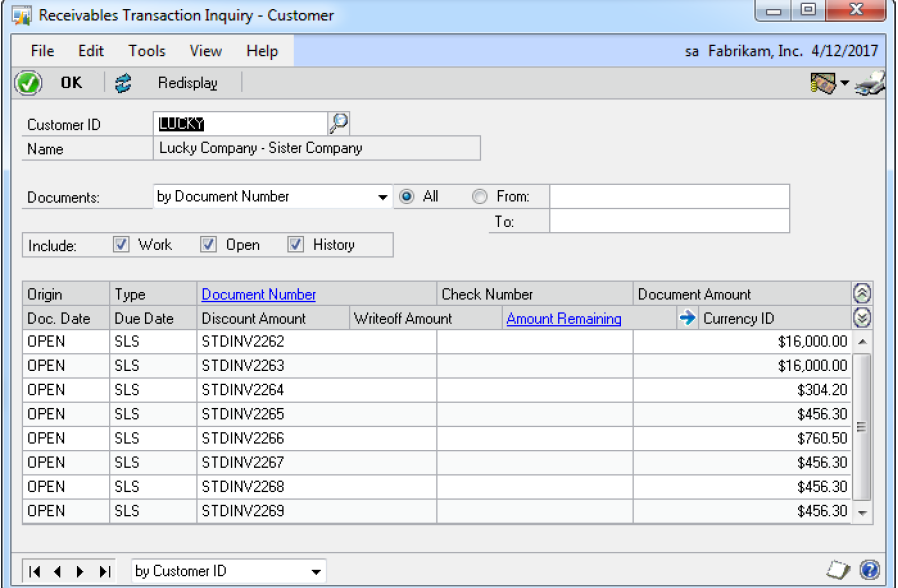Open the help question mark icon

[870, 570]
